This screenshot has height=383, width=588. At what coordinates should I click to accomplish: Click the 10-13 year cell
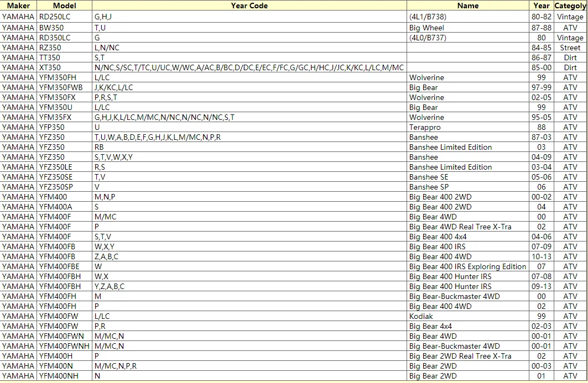541,256
